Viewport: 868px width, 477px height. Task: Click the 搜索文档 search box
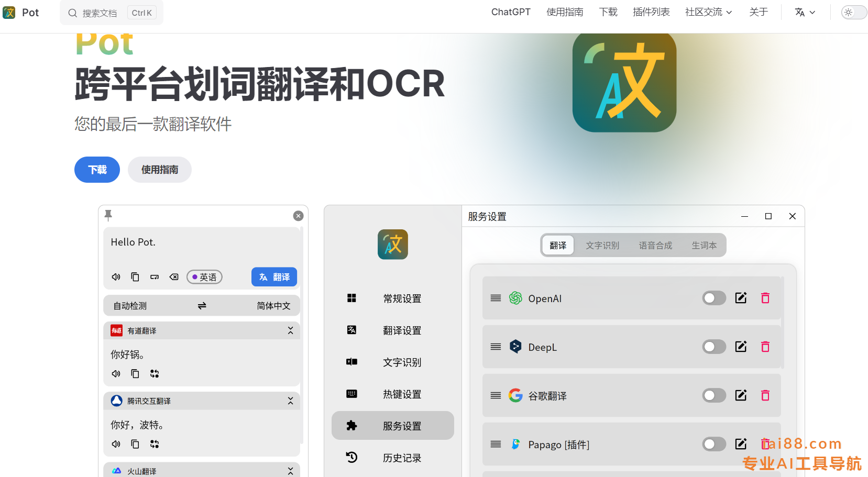click(112, 13)
